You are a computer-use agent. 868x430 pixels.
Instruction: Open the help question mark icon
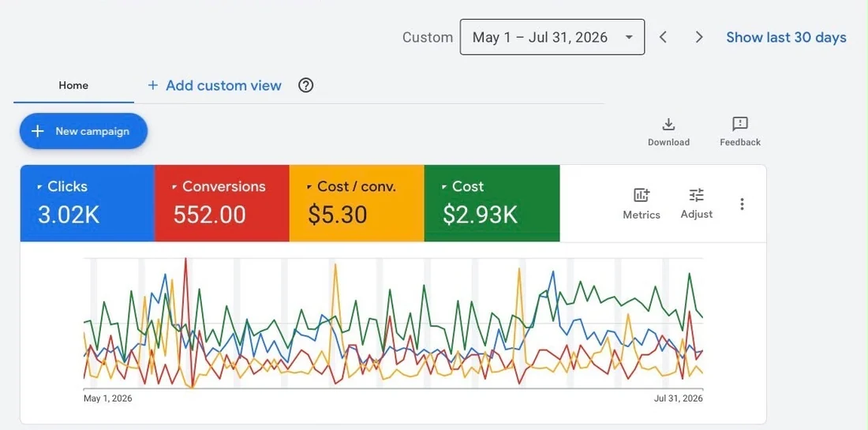coord(305,85)
